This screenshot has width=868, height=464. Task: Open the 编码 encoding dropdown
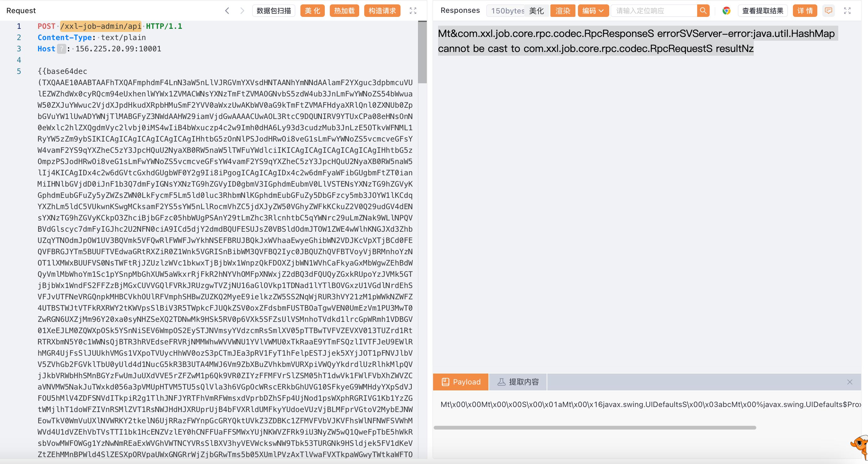pyautogui.click(x=593, y=11)
